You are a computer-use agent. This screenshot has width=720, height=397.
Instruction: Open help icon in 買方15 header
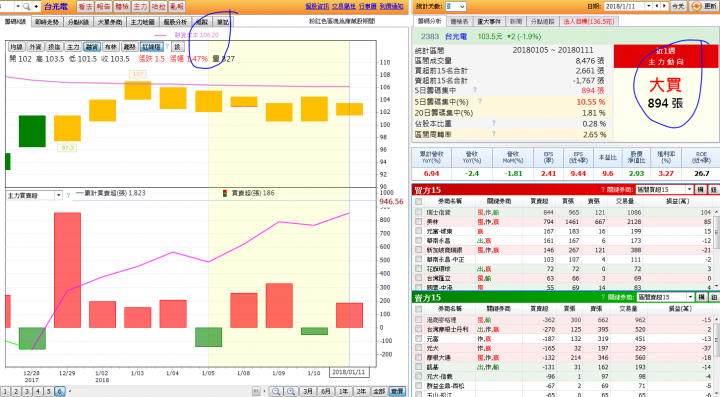(603, 190)
